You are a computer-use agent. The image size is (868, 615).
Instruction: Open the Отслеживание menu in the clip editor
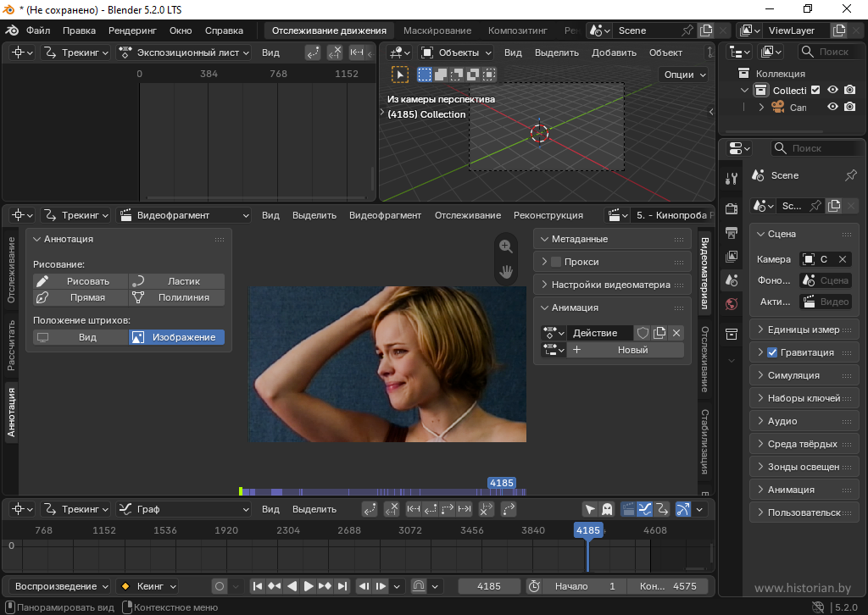click(468, 215)
